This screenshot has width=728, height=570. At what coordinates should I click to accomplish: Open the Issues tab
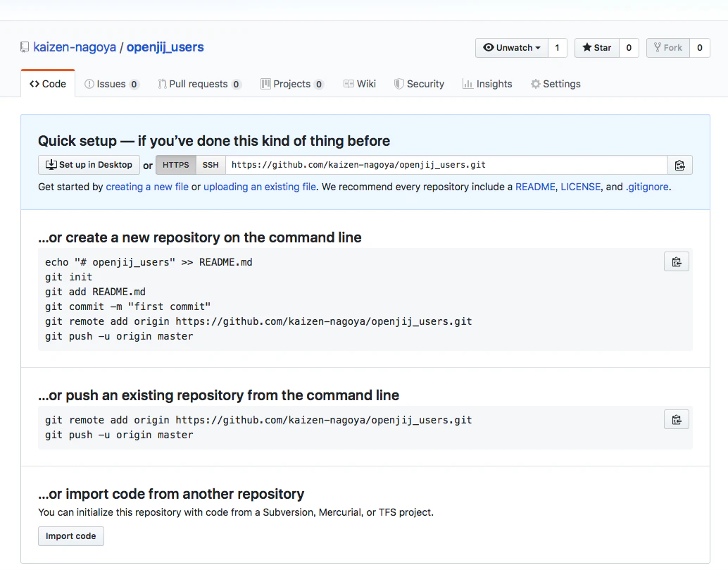click(111, 84)
